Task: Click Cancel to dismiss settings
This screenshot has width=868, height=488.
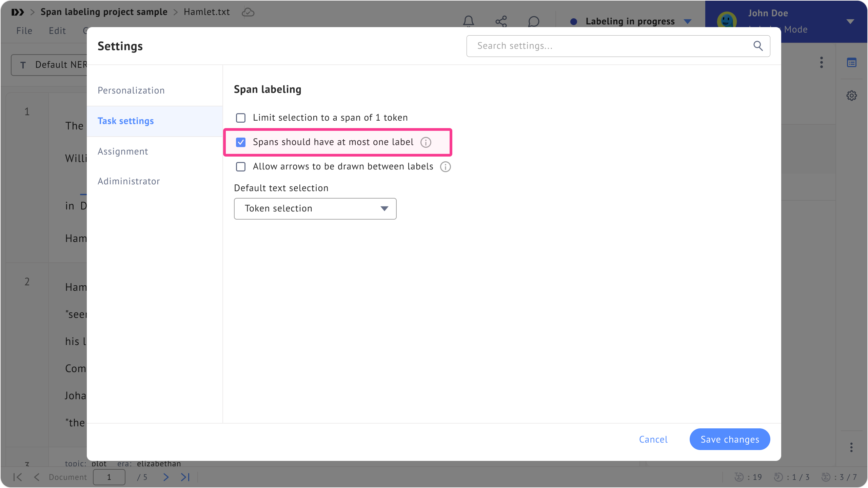Action: [x=653, y=439]
